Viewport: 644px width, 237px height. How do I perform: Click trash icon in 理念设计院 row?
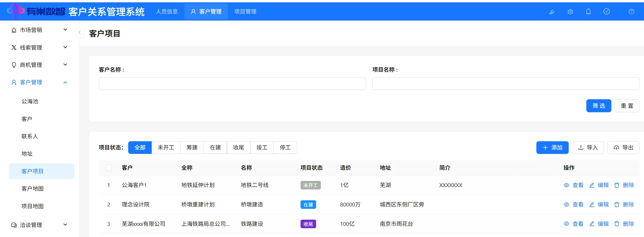click(617, 204)
